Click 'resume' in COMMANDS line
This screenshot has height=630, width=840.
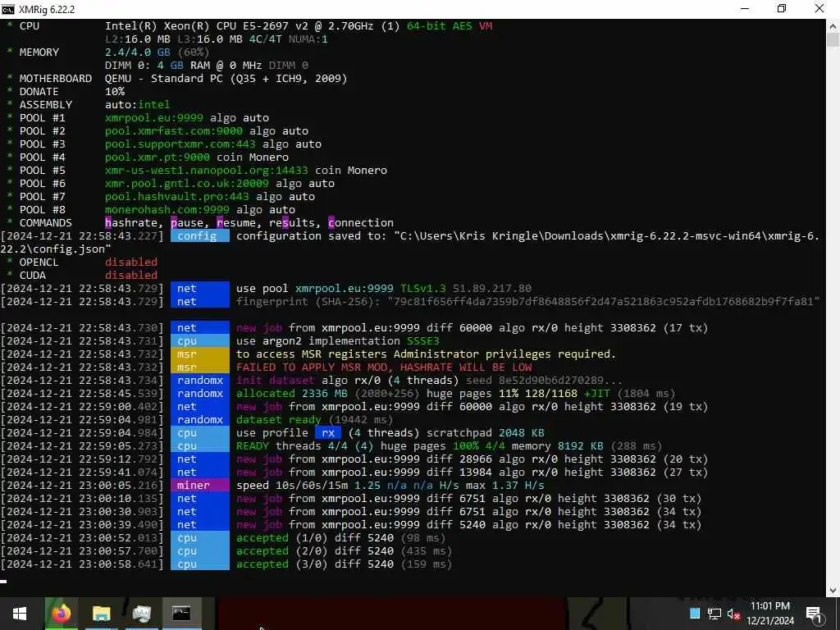236,223
